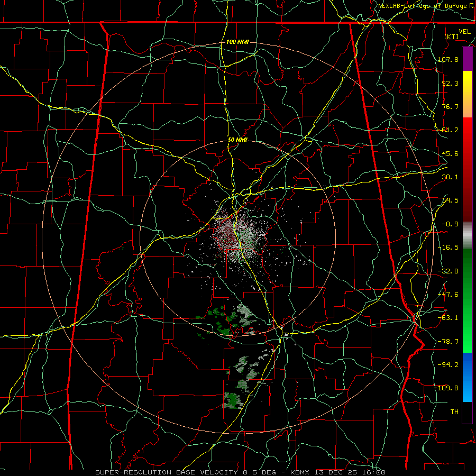Click the TH legend label
This screenshot has width=476, height=476.
pos(454,411)
